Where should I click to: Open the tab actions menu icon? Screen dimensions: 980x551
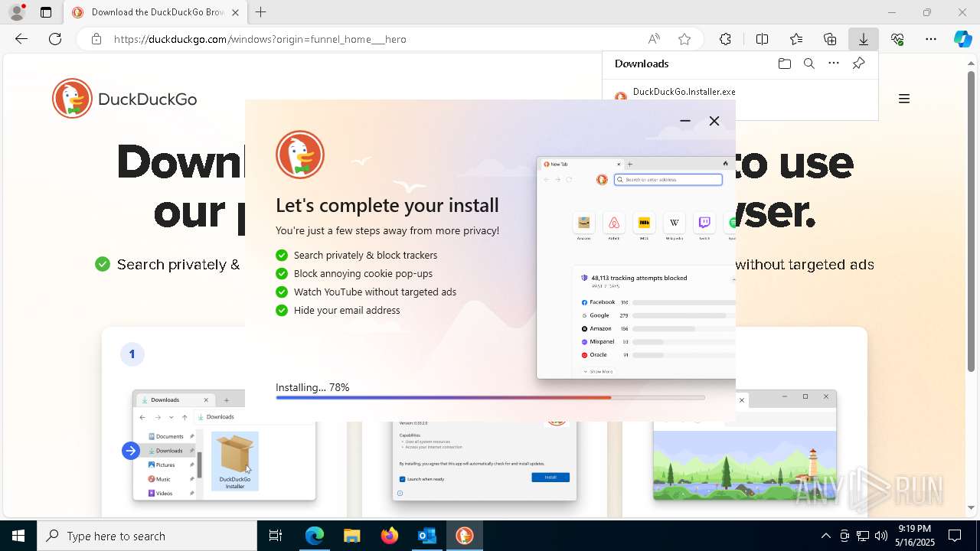pos(46,12)
